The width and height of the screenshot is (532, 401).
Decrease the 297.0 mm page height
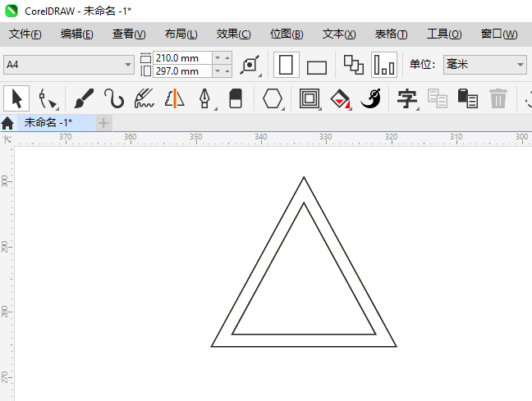point(218,71)
